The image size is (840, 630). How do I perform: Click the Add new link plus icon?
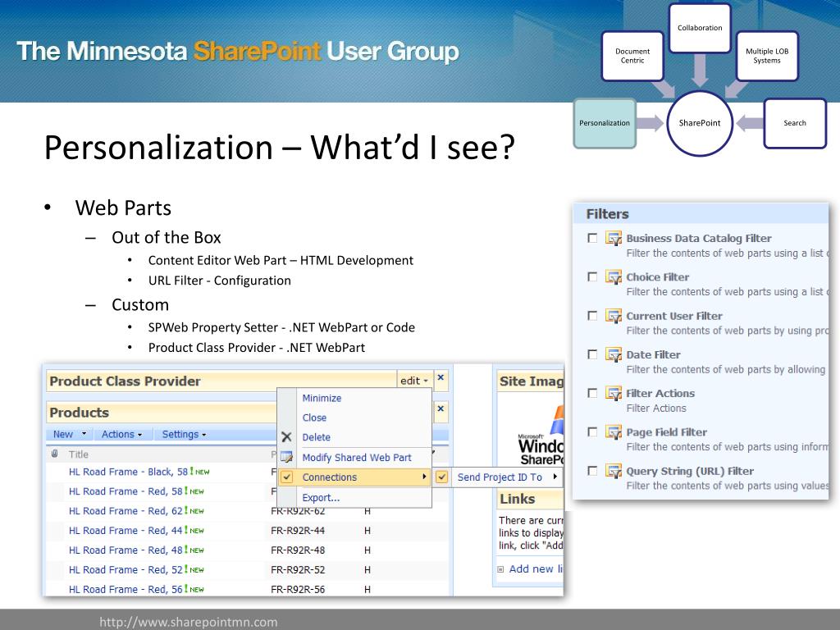(x=501, y=569)
